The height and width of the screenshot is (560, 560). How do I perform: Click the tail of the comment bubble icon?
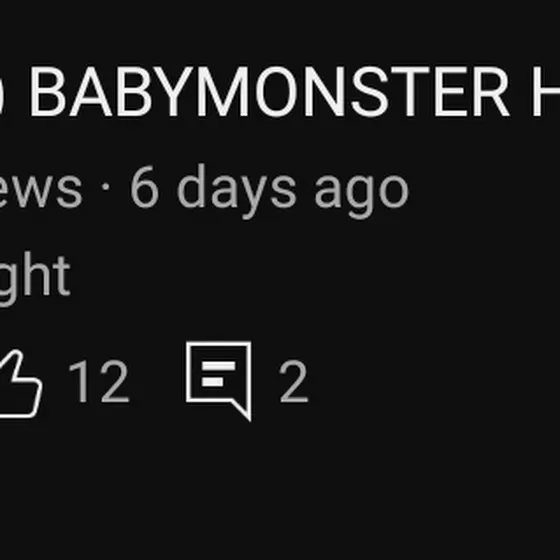coord(241,410)
